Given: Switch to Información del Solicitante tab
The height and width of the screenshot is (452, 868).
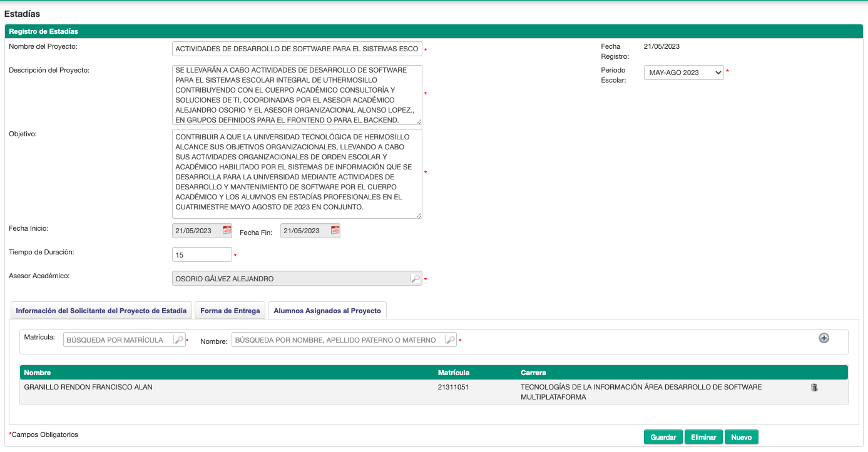Looking at the screenshot, I should tap(101, 311).
